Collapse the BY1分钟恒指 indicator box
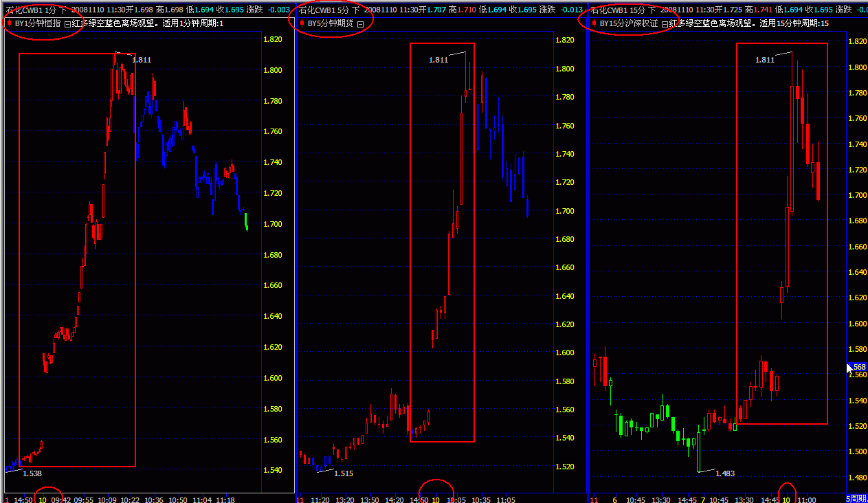Image resolution: width=868 pixels, height=503 pixels. click(67, 23)
